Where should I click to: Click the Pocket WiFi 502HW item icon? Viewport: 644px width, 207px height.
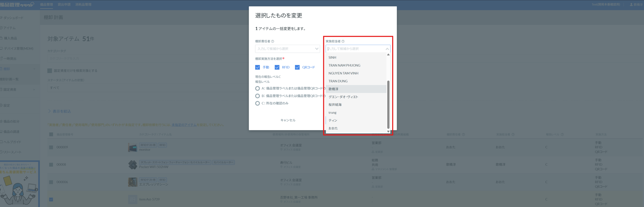[132, 164]
